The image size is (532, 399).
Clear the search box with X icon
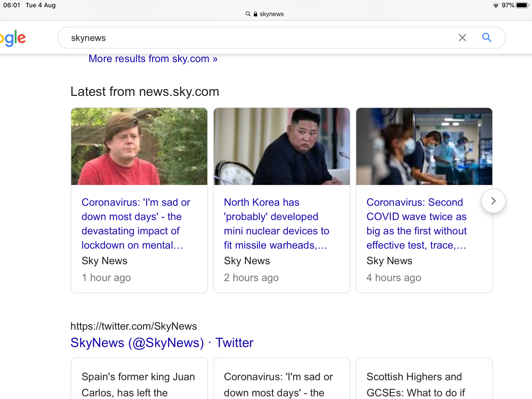462,38
